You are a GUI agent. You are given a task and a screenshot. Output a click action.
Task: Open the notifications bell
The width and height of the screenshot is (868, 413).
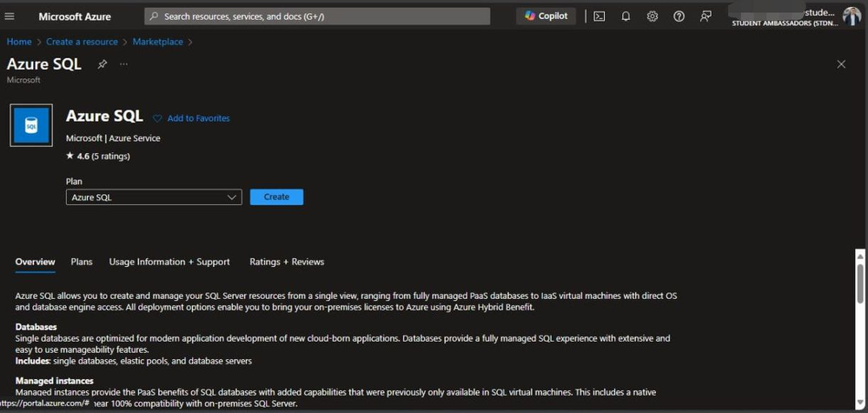[x=626, y=17]
